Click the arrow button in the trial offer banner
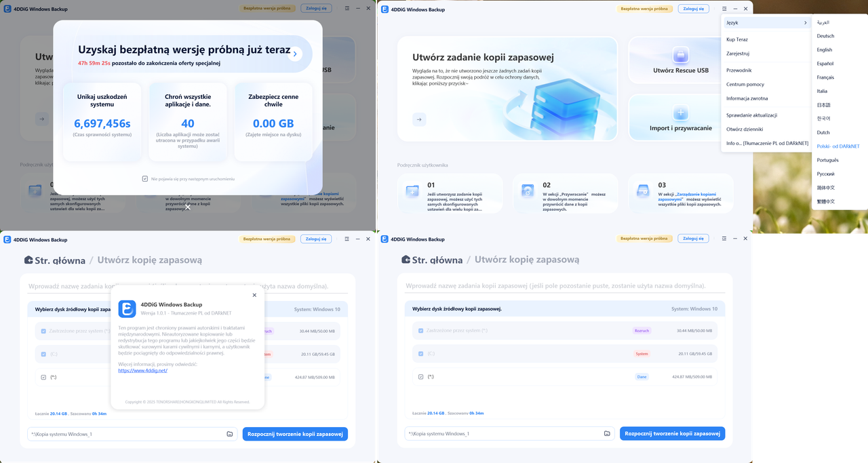This screenshot has width=868, height=463. click(294, 54)
